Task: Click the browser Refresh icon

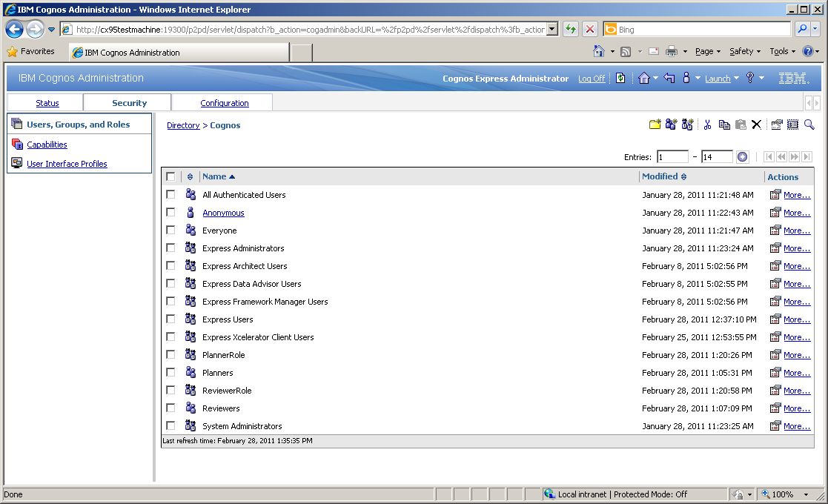Action: pos(570,29)
